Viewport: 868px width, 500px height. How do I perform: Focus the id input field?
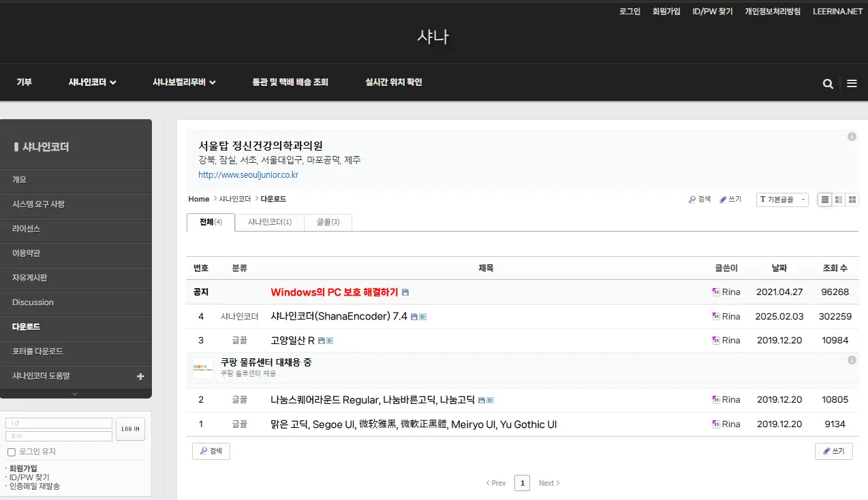tap(59, 423)
